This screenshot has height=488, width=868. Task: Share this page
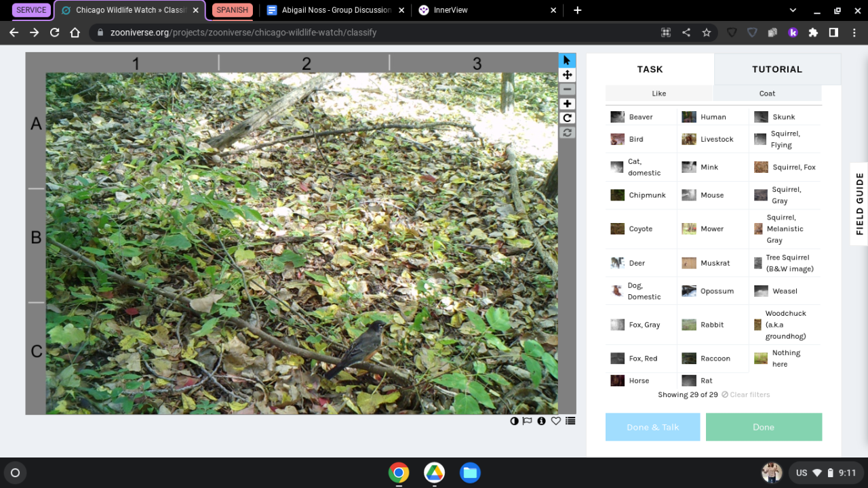686,33
